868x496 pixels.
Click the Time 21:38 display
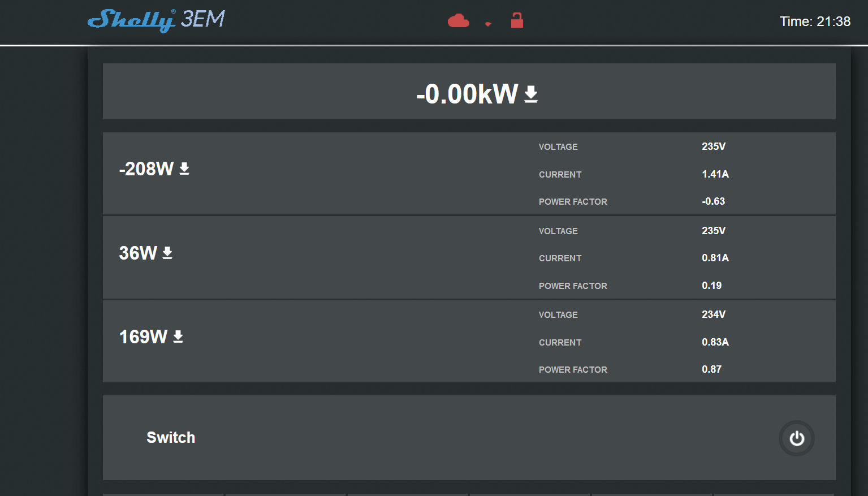click(x=814, y=21)
